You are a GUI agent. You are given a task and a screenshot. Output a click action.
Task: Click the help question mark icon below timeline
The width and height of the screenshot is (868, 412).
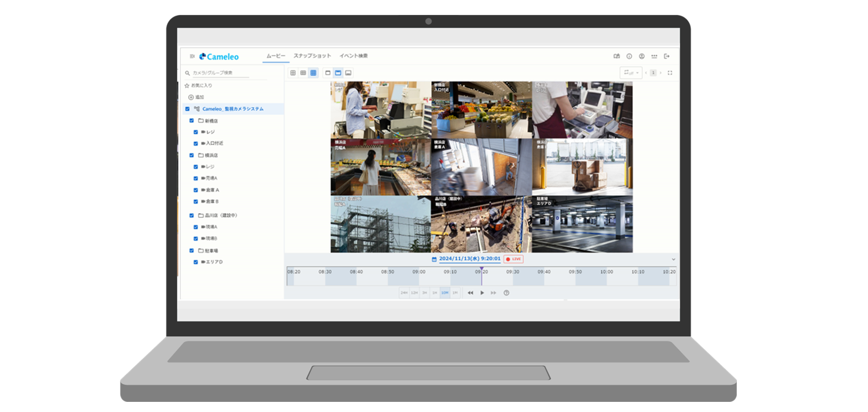pyautogui.click(x=507, y=293)
